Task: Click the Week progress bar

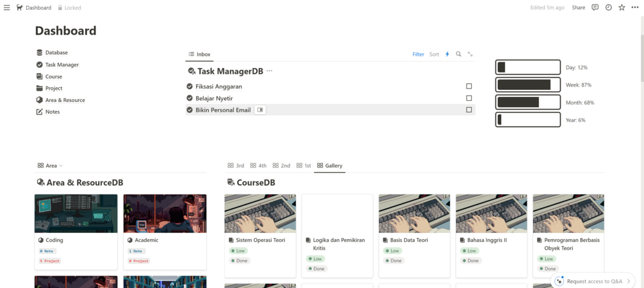Action: (528, 85)
